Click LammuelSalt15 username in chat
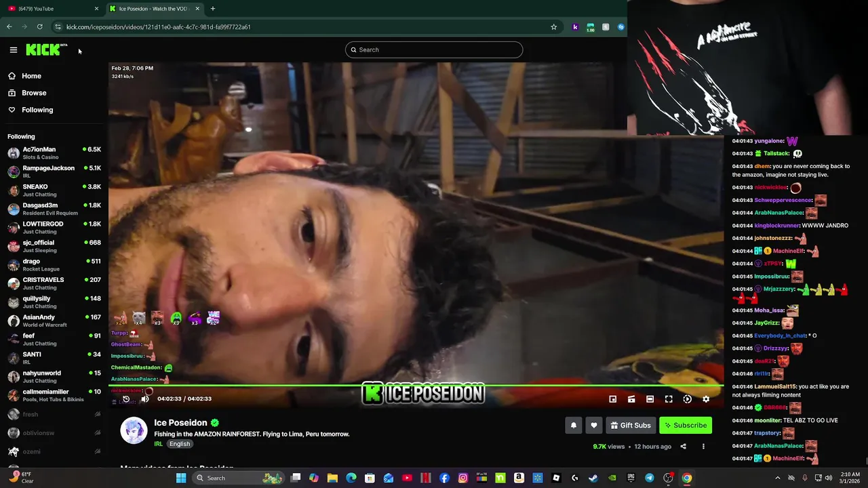Viewport: 868px width, 488px height. pos(775,386)
